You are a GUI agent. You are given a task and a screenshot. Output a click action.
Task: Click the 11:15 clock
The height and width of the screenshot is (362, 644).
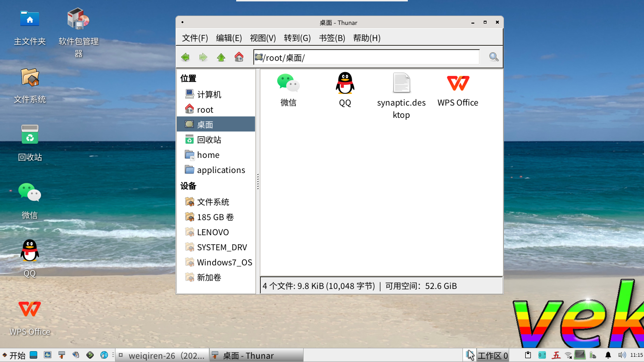point(636,355)
